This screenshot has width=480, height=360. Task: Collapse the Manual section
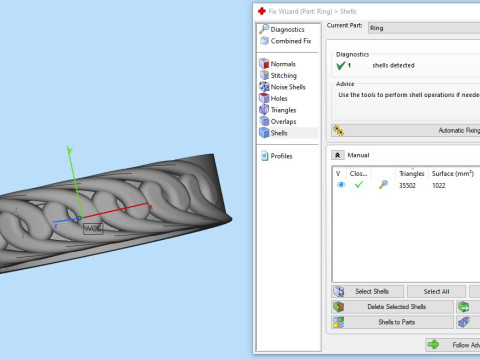pyautogui.click(x=338, y=155)
